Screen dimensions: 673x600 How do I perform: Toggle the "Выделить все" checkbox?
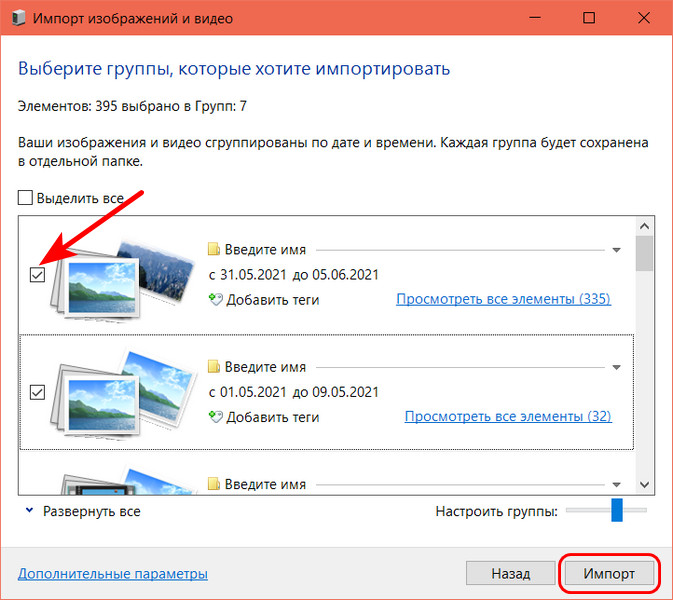(x=25, y=198)
